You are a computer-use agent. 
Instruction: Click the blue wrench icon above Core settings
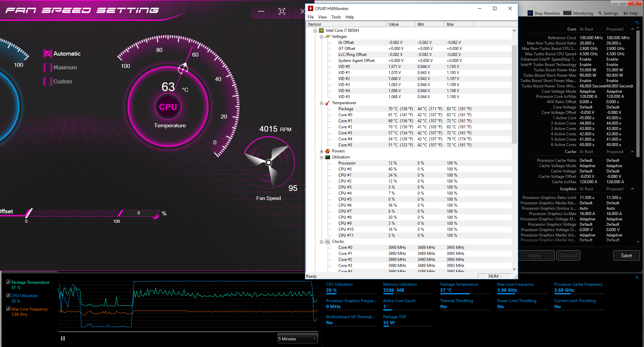coord(637,22)
